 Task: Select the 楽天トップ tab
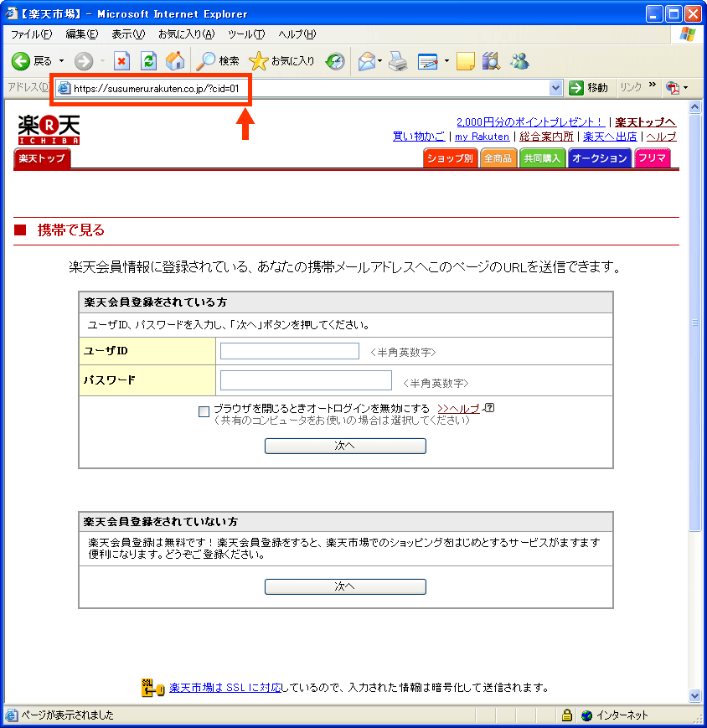coord(42,159)
